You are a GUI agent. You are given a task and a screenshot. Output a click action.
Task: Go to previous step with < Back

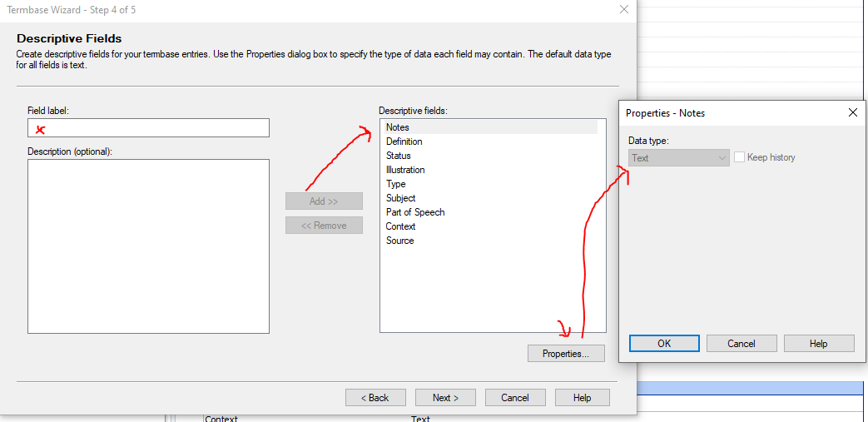coord(375,398)
